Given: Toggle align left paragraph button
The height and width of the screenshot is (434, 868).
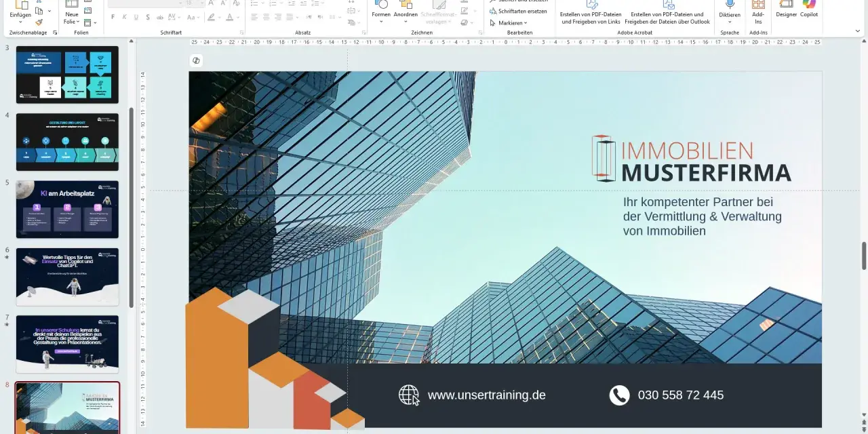Looking at the screenshot, I should (254, 17).
